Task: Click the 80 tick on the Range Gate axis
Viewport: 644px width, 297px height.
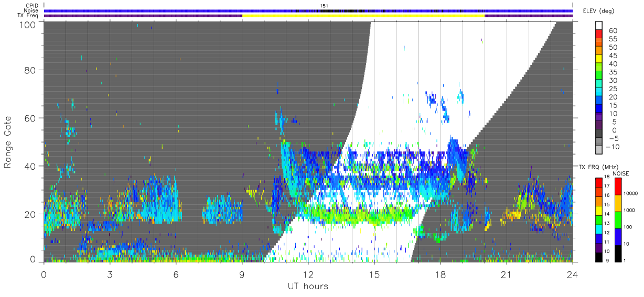Action: pos(30,70)
